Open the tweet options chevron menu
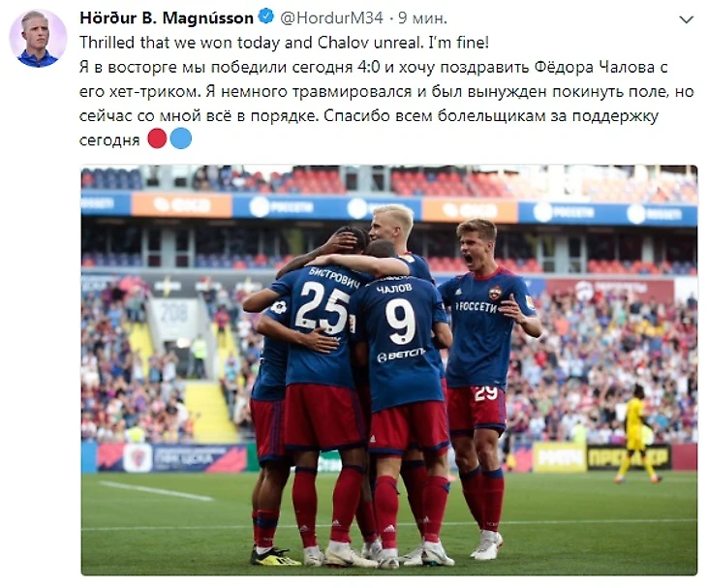 tap(687, 19)
